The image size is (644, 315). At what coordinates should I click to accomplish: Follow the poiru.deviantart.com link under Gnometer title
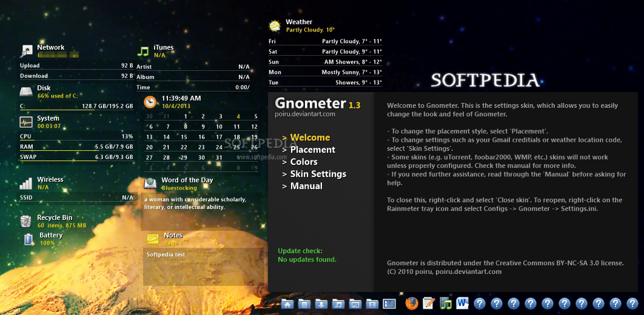pyautogui.click(x=305, y=114)
